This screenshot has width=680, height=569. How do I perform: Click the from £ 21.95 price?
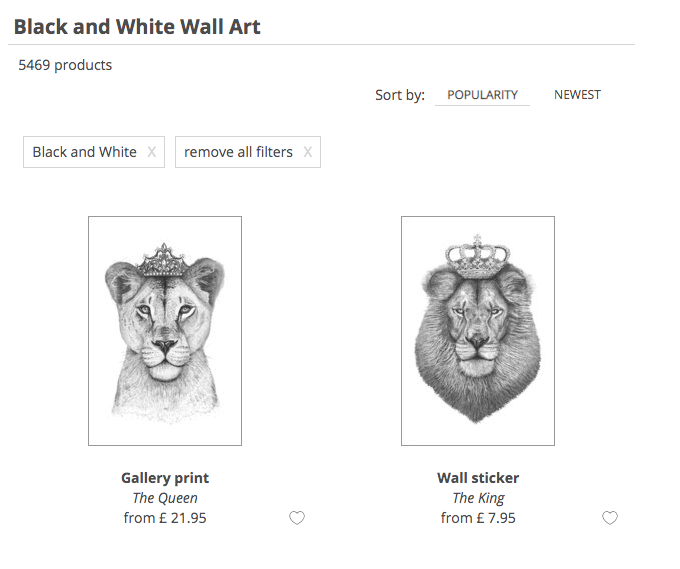pyautogui.click(x=165, y=518)
